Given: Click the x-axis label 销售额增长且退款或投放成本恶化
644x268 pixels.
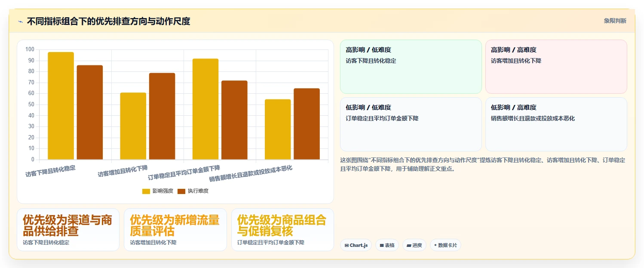Looking at the screenshot, I should click(251, 174).
